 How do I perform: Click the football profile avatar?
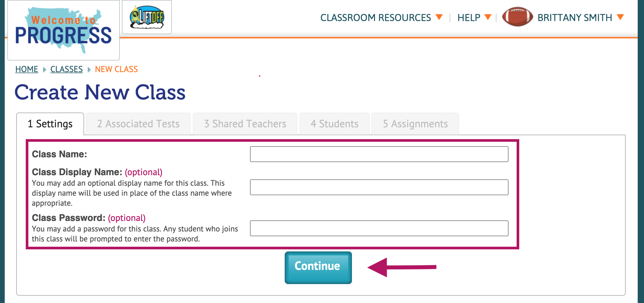tap(517, 17)
